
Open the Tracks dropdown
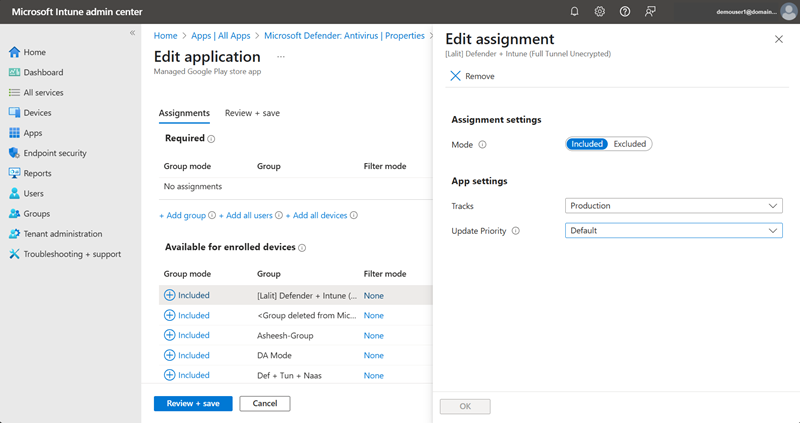coord(673,206)
